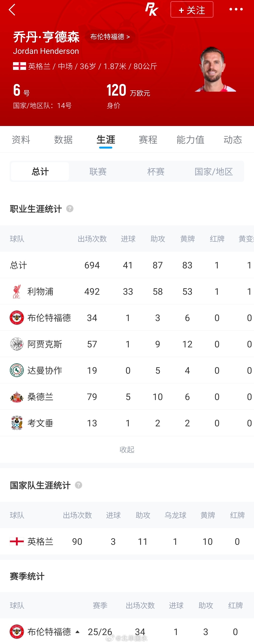Tap the 关注 follow button
Image resolution: width=254 pixels, height=644 pixels.
pos(192,9)
